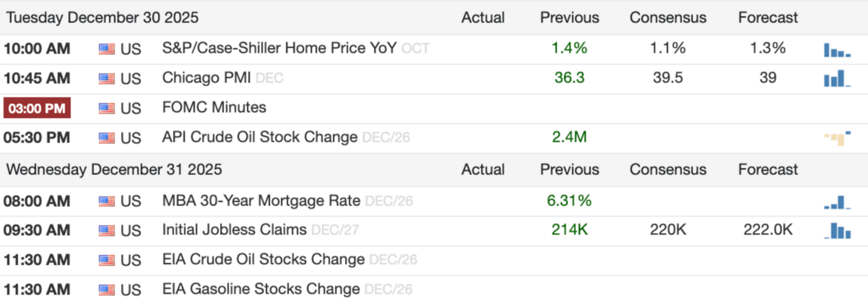Click the US country label for EIA Gasoline

pyautogui.click(x=131, y=290)
